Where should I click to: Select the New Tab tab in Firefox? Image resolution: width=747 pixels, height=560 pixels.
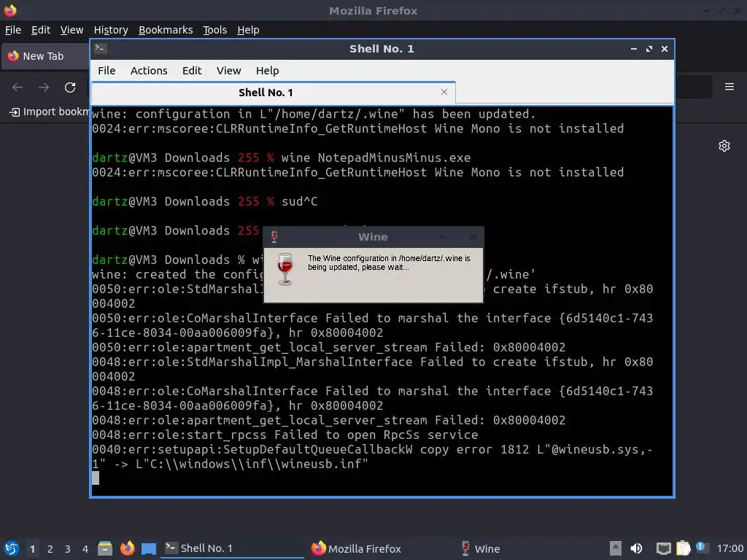(46, 56)
